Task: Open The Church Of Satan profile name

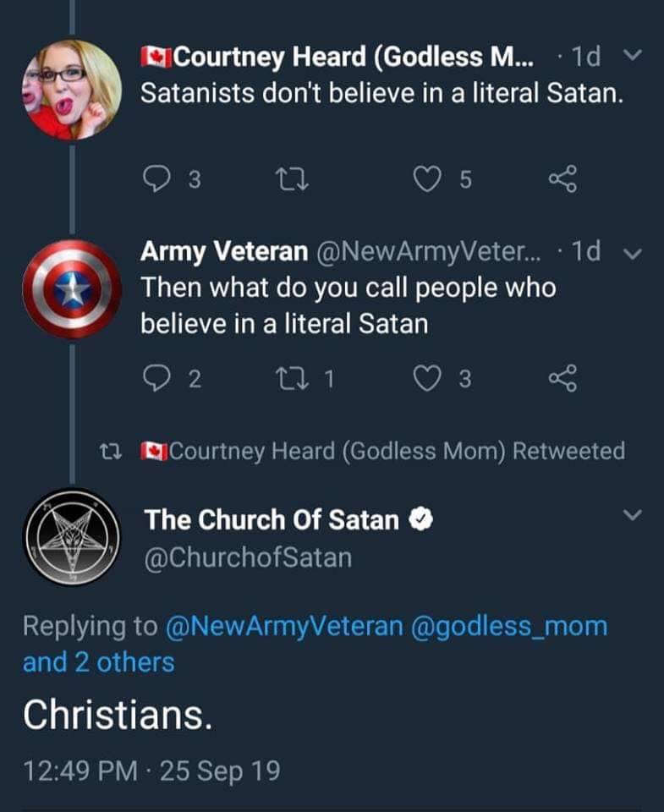Action: 271,519
